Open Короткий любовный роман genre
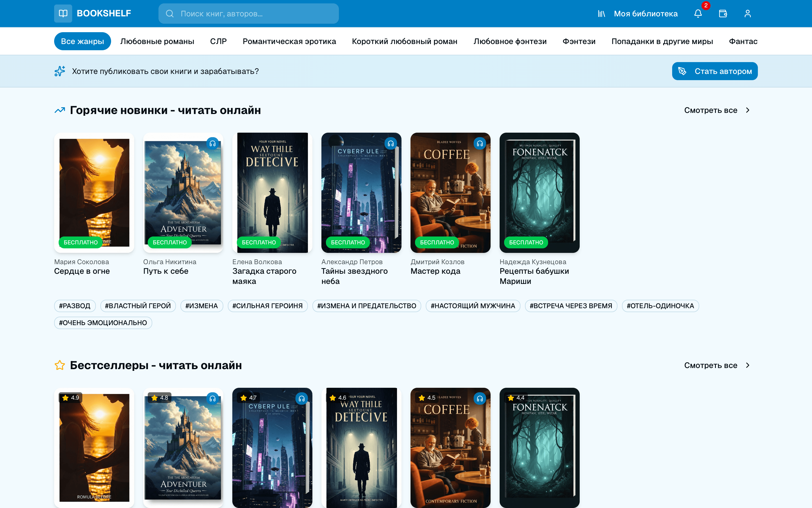This screenshot has height=508, width=812. tap(405, 41)
